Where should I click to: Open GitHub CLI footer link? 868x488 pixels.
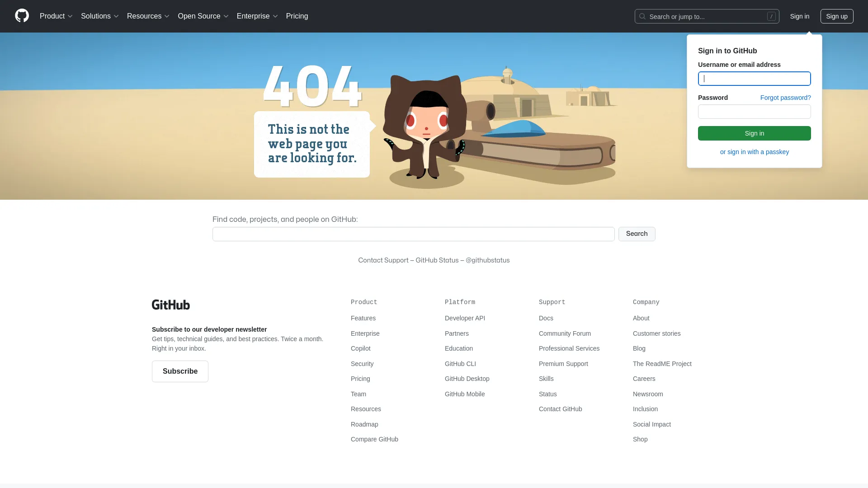pyautogui.click(x=460, y=364)
